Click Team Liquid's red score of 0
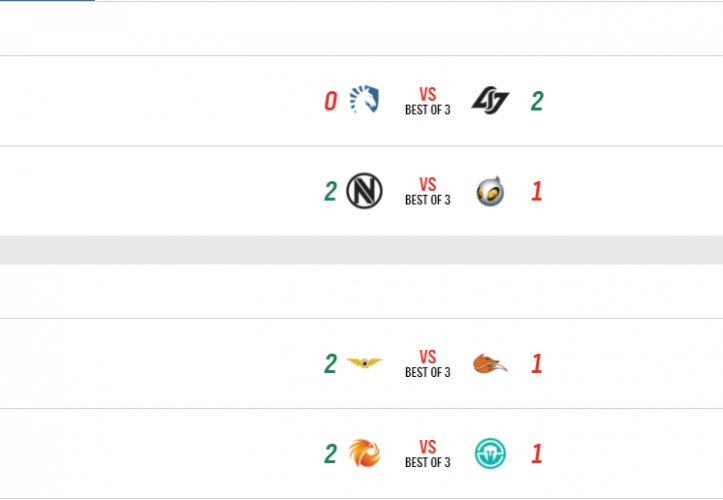Viewport: 723px width, 500px height. click(x=330, y=101)
